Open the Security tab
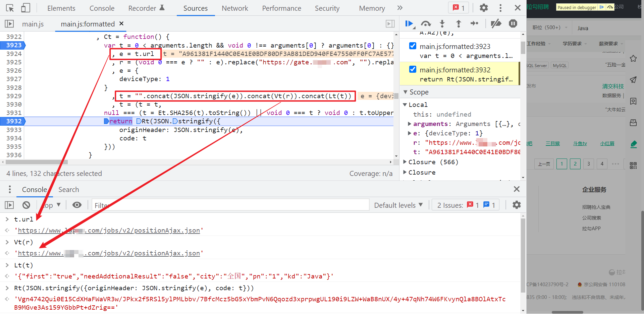This screenshot has width=644, height=314. pyautogui.click(x=327, y=8)
